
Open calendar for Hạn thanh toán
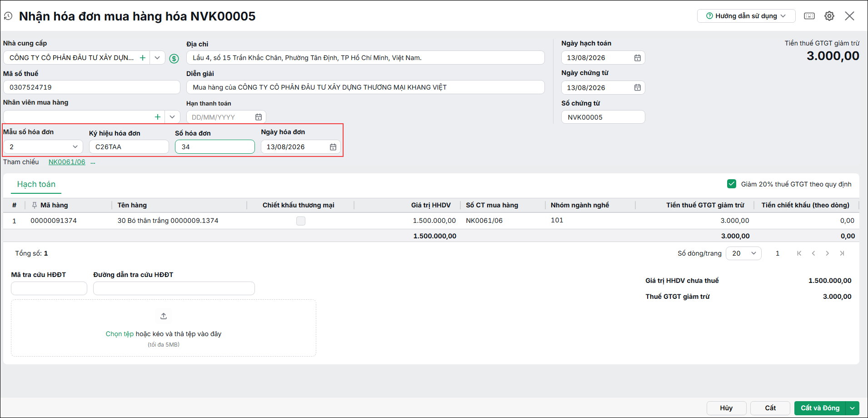[x=259, y=117]
